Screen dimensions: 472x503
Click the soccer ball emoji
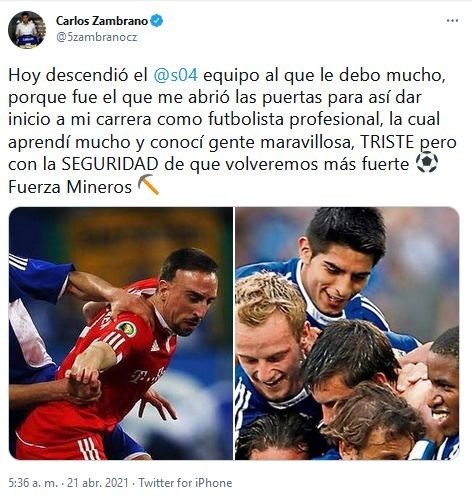pyautogui.click(x=427, y=163)
